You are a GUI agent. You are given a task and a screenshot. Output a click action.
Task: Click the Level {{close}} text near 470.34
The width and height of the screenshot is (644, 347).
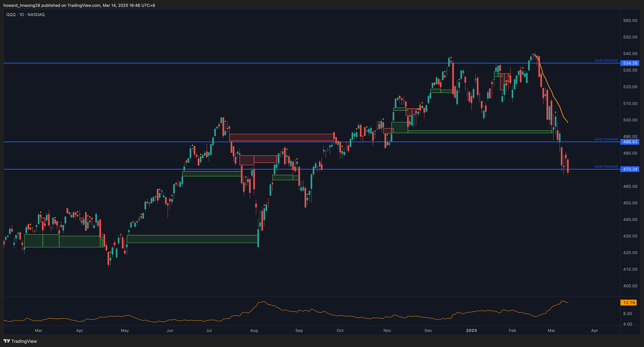(606, 166)
